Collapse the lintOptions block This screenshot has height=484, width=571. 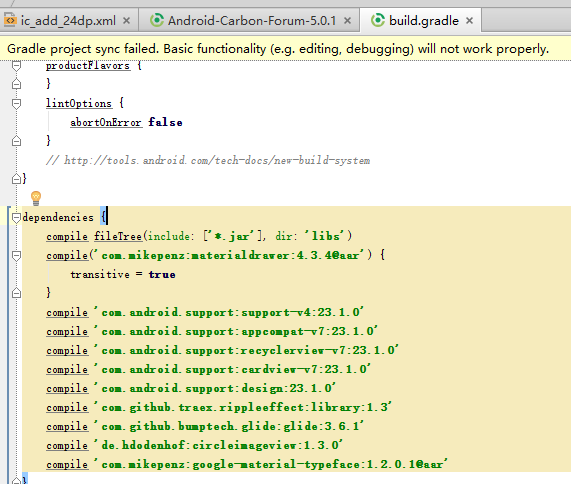click(16, 104)
